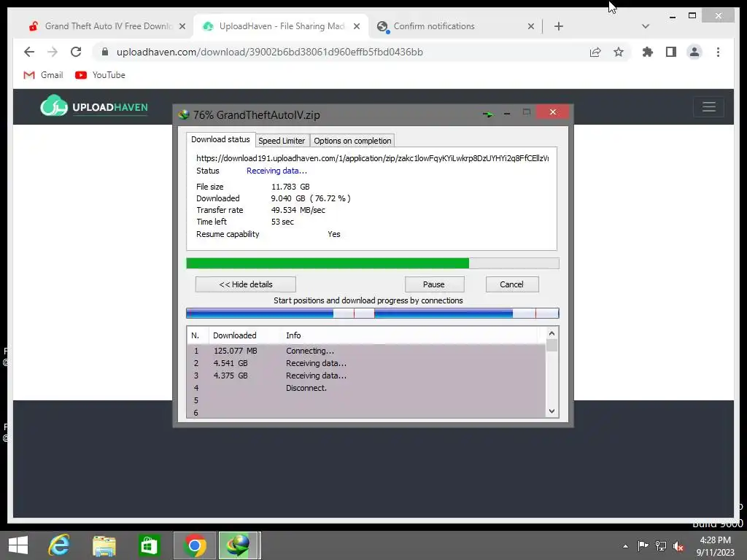Open Gmail bookmark
The width and height of the screenshot is (747, 560).
(x=43, y=75)
